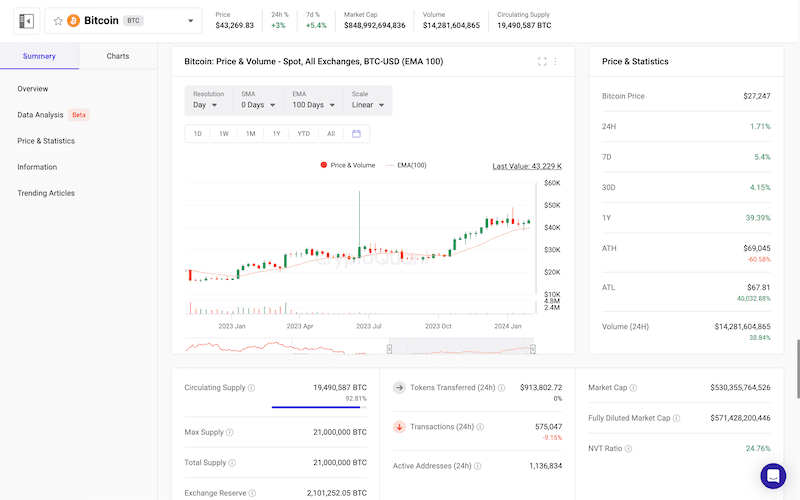Click the circulating supply progress bar
The image size is (800, 500).
tap(319, 407)
